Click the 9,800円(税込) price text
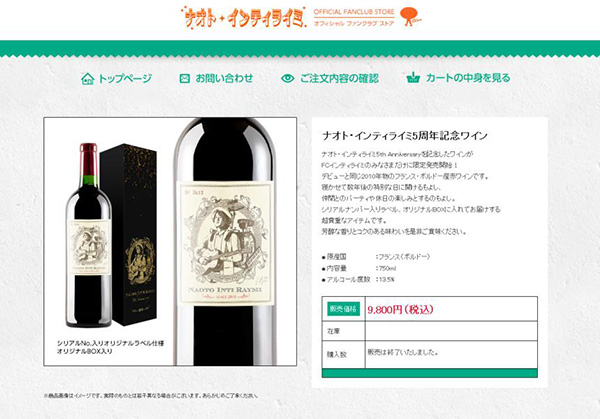Viewport: 600px width, 419px height. pos(400,309)
